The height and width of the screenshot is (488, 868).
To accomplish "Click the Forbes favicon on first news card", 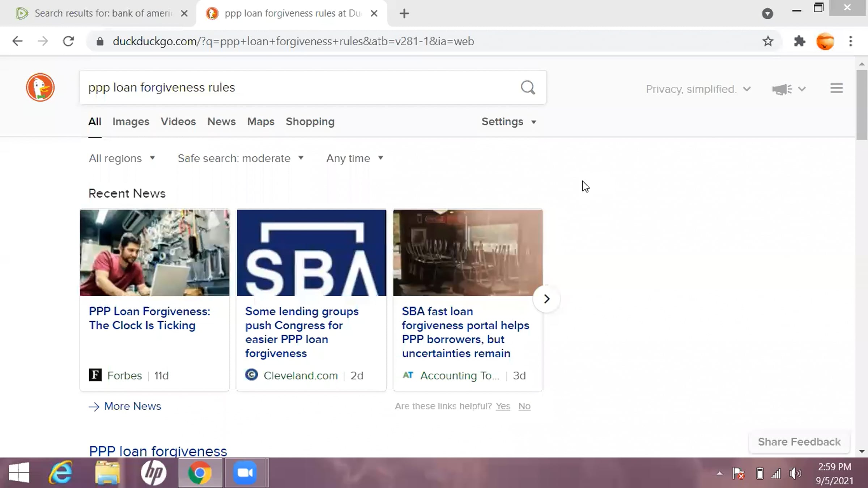I will click(x=95, y=375).
